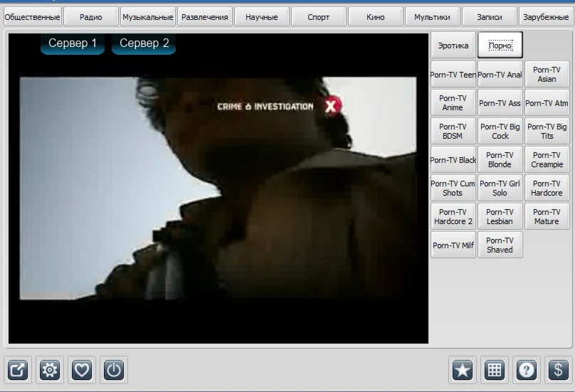Switch to the Общественные category tab
Image resolution: width=575 pixels, height=392 pixels.
click(x=32, y=17)
